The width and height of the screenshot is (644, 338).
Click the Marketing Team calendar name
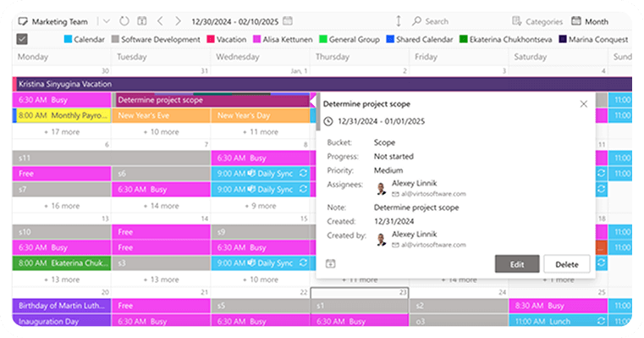pyautogui.click(x=59, y=21)
